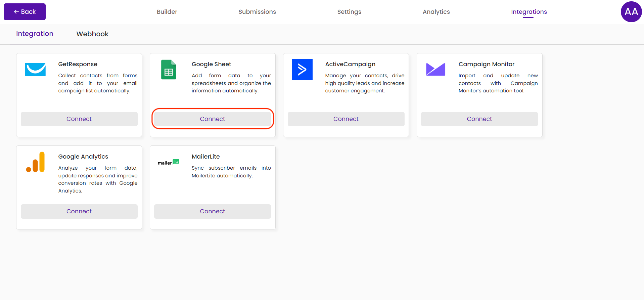Click the GetResponse logo icon
Screen dimensions: 644x300
coord(35,70)
